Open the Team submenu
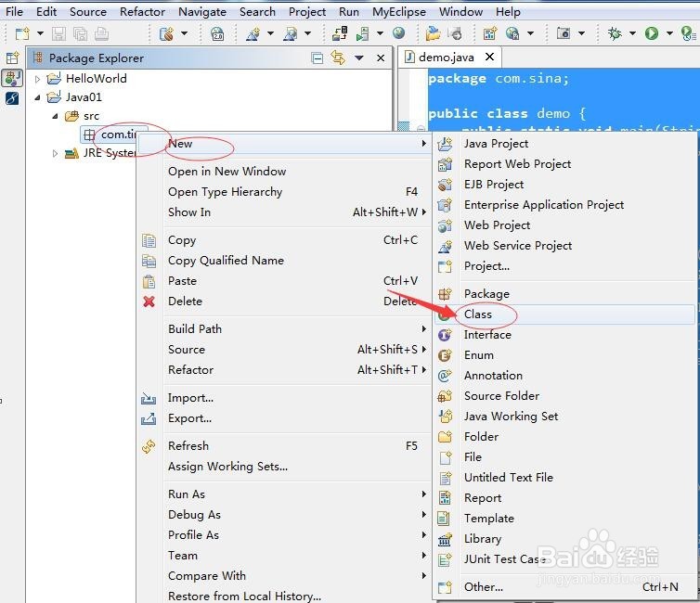 point(284,556)
